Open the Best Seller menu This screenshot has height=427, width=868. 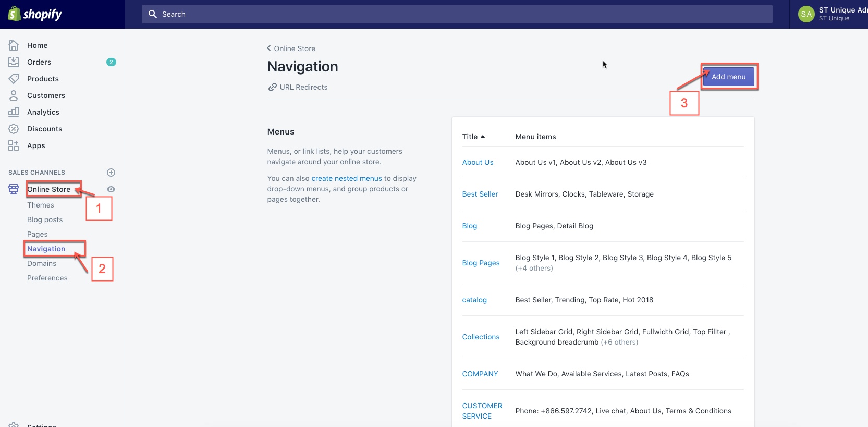480,194
